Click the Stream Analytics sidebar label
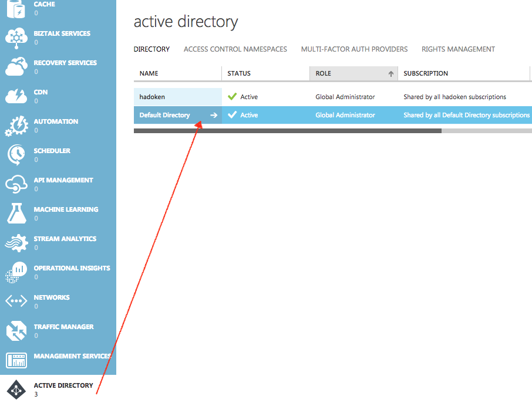Screen dimensions: 532x403 65,239
